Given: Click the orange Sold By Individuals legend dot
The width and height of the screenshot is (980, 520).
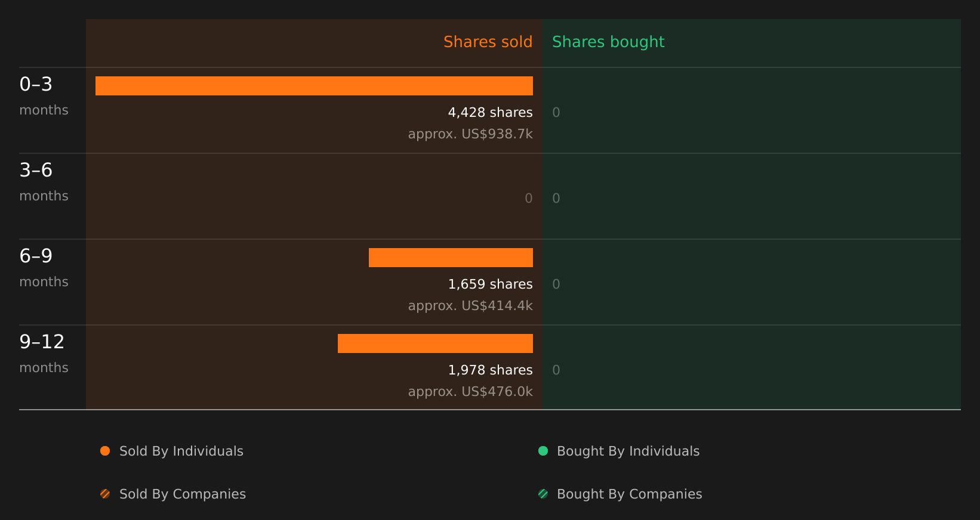Looking at the screenshot, I should coord(105,451).
